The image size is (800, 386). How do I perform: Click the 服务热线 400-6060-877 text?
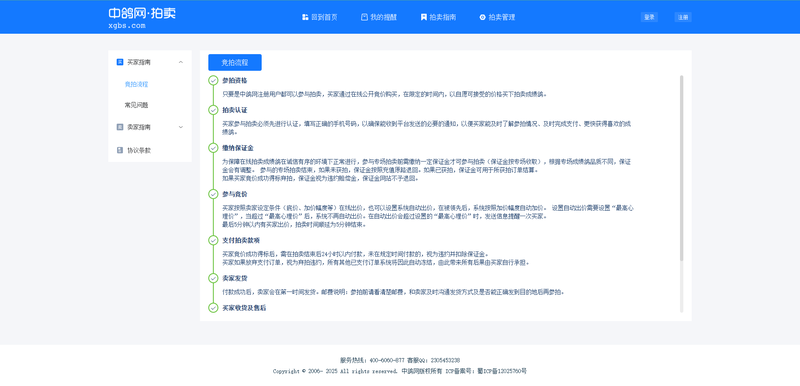tap(372, 360)
